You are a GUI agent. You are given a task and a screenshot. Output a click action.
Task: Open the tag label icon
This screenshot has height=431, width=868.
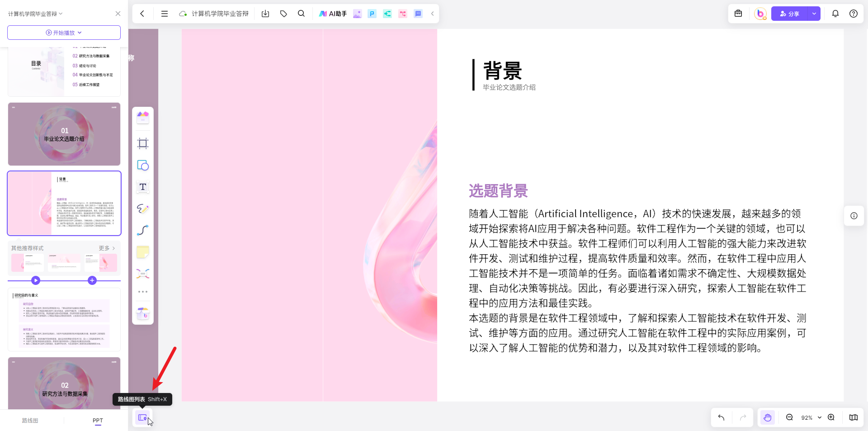click(x=283, y=14)
